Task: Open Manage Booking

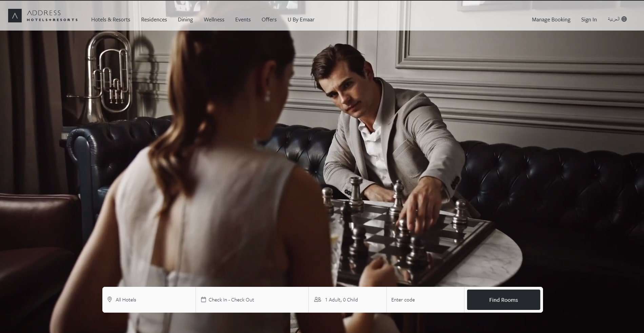Action: tap(551, 19)
